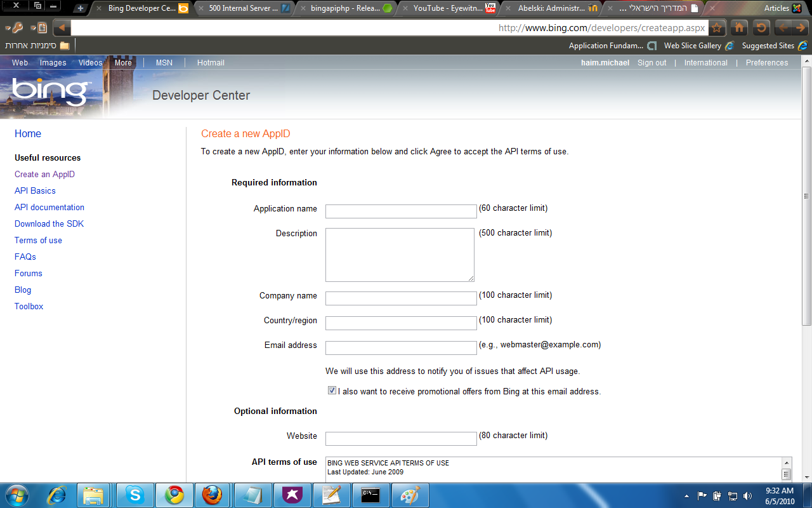Screen dimensions: 812x508
Task: Open Toolbox sidebar link
Action: pos(29,306)
